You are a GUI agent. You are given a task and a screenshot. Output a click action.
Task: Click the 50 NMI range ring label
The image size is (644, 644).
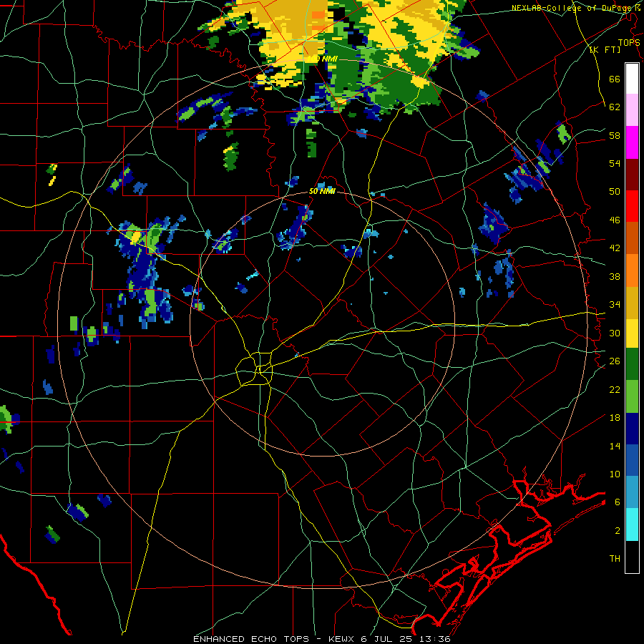click(322, 191)
